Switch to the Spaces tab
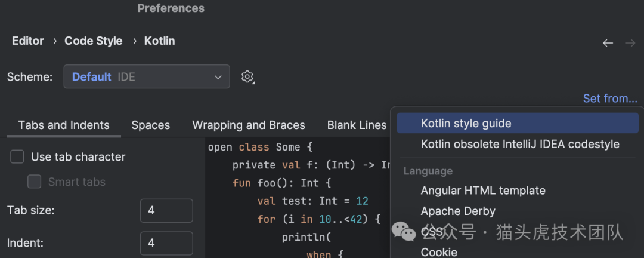644x258 pixels. tap(151, 125)
